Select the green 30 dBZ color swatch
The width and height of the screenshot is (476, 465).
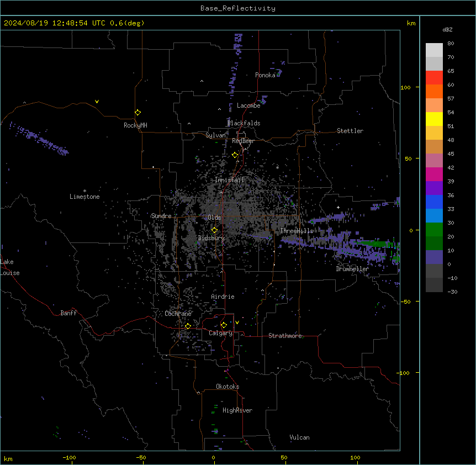[434, 230]
